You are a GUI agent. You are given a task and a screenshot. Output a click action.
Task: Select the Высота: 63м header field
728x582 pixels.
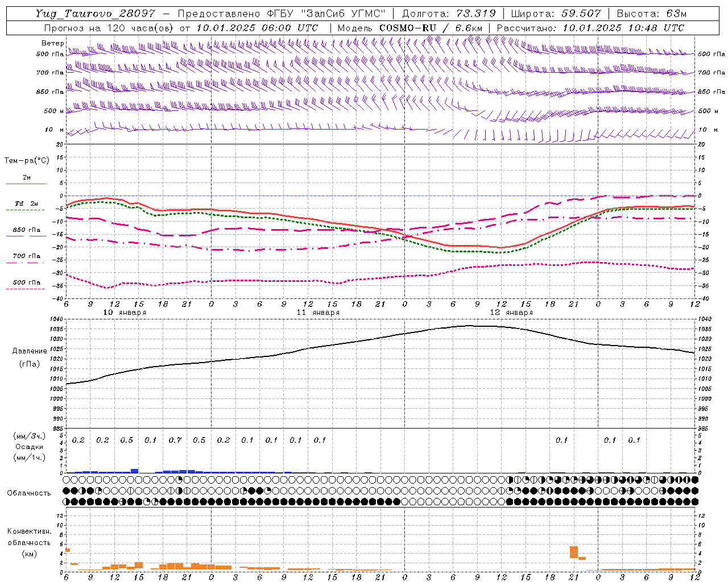pos(651,14)
